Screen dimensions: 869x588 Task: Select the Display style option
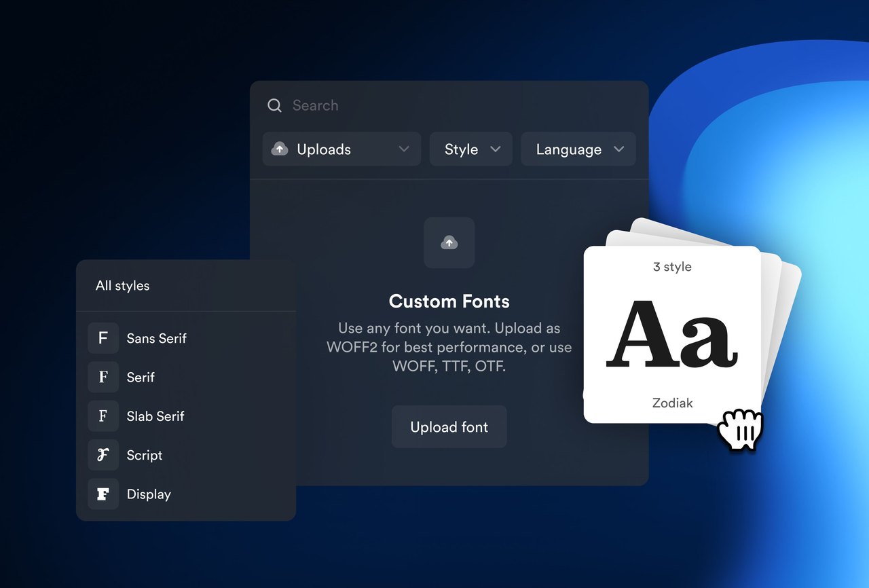186,494
